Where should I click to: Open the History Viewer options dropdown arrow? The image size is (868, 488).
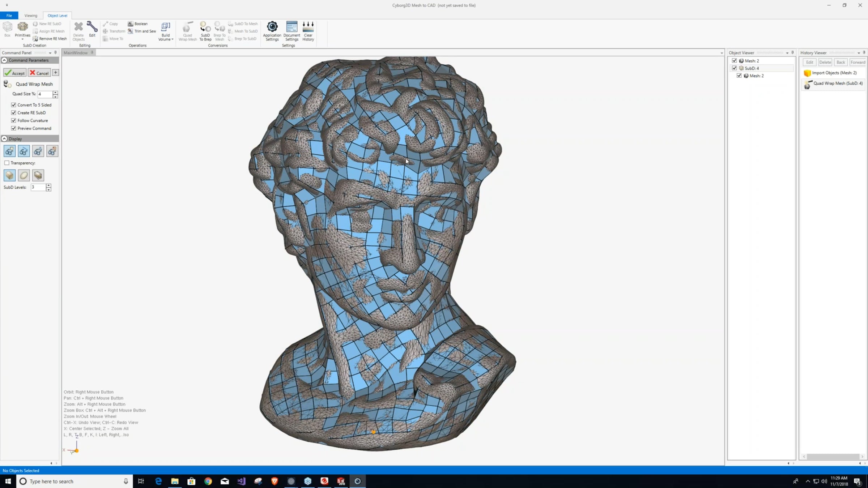tap(859, 53)
